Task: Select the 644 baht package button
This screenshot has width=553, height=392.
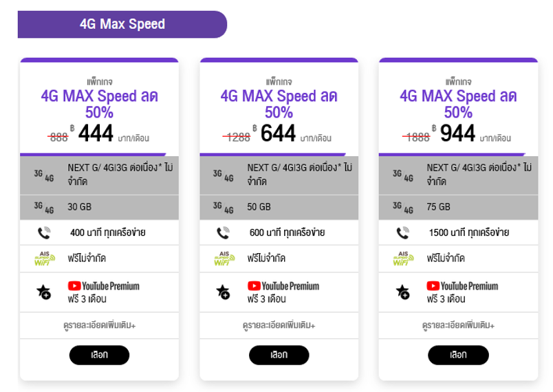Action: [279, 355]
